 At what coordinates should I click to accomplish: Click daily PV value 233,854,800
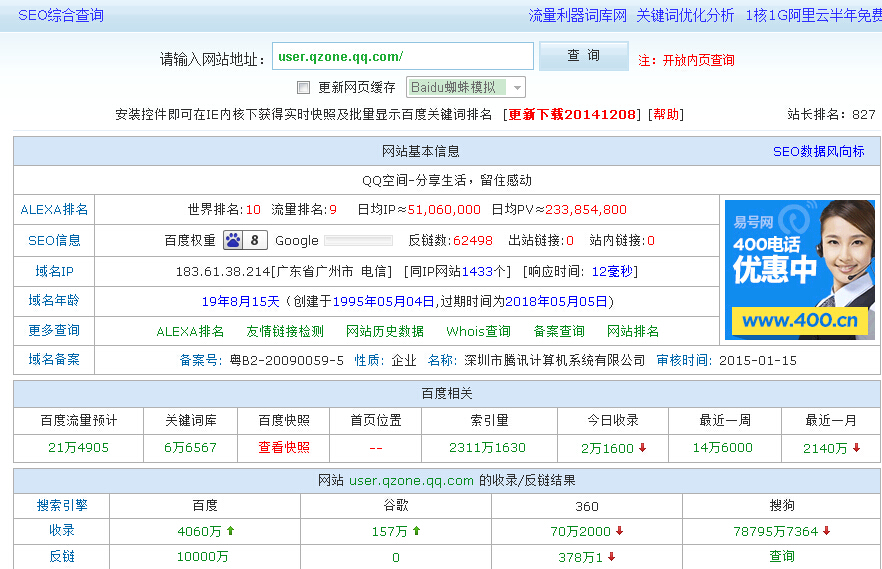(x=586, y=210)
